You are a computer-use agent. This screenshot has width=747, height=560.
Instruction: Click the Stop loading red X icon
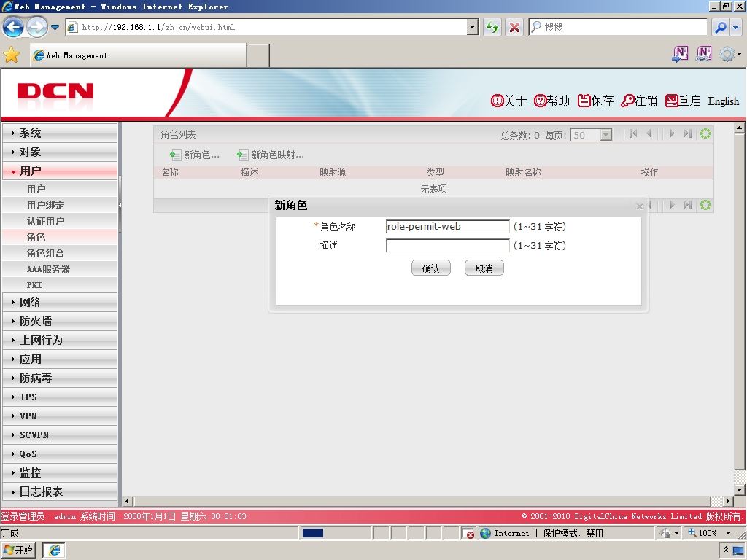(x=514, y=27)
